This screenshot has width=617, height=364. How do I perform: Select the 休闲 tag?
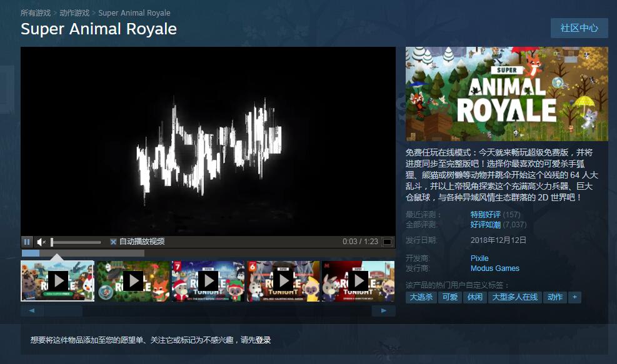click(x=475, y=297)
